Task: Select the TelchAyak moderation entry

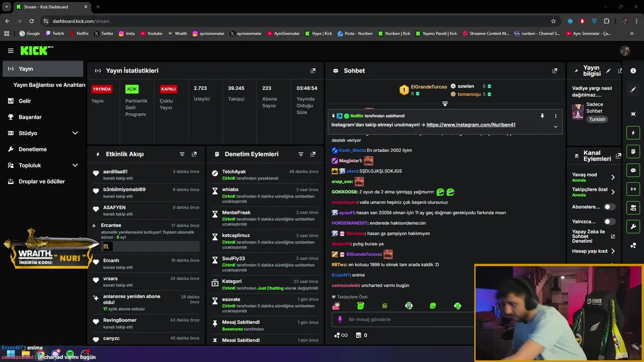Action: (x=265, y=175)
